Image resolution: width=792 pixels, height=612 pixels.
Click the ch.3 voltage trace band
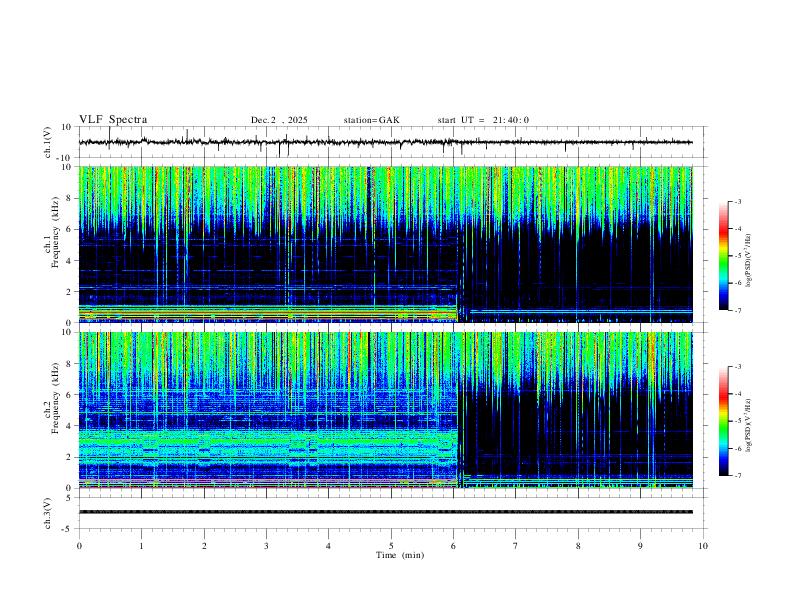tap(385, 512)
